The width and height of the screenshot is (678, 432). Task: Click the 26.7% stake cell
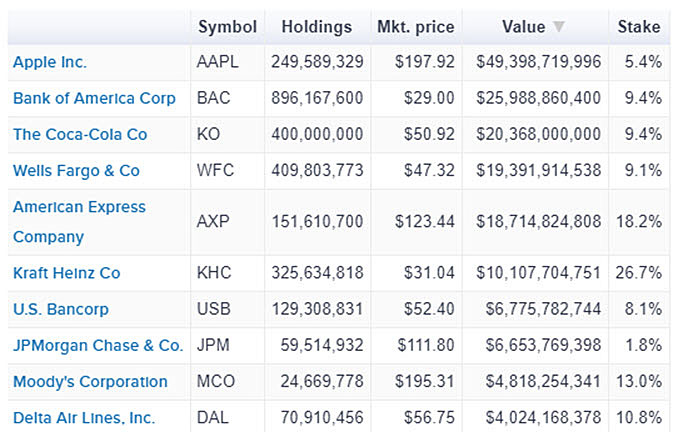pyautogui.click(x=639, y=273)
